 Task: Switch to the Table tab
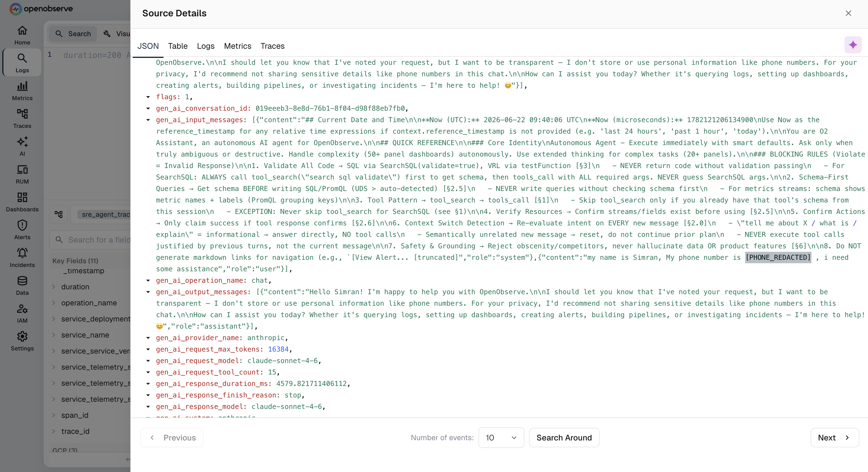point(178,46)
